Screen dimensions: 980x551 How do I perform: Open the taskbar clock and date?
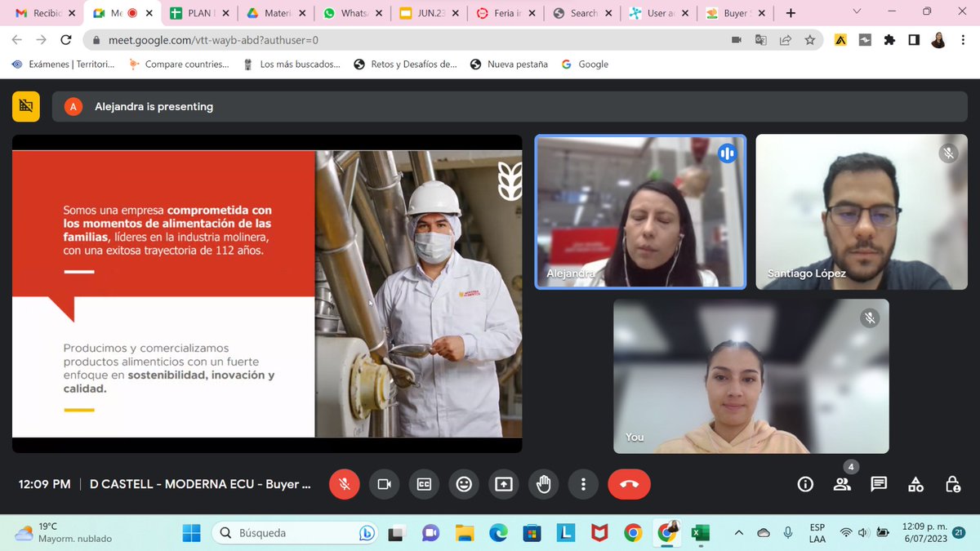(x=924, y=533)
